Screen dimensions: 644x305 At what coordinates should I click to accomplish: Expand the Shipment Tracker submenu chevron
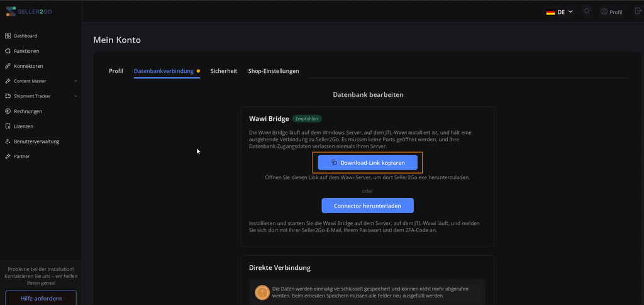(x=75, y=96)
